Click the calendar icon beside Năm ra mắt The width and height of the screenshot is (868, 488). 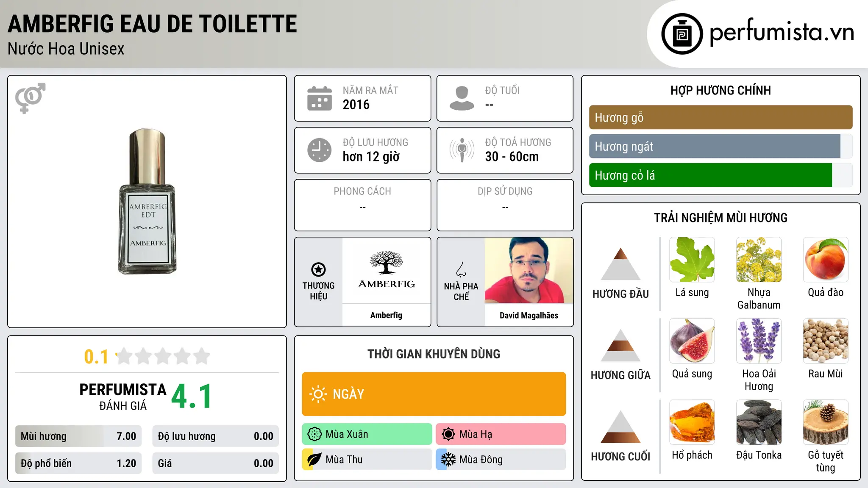pos(320,98)
